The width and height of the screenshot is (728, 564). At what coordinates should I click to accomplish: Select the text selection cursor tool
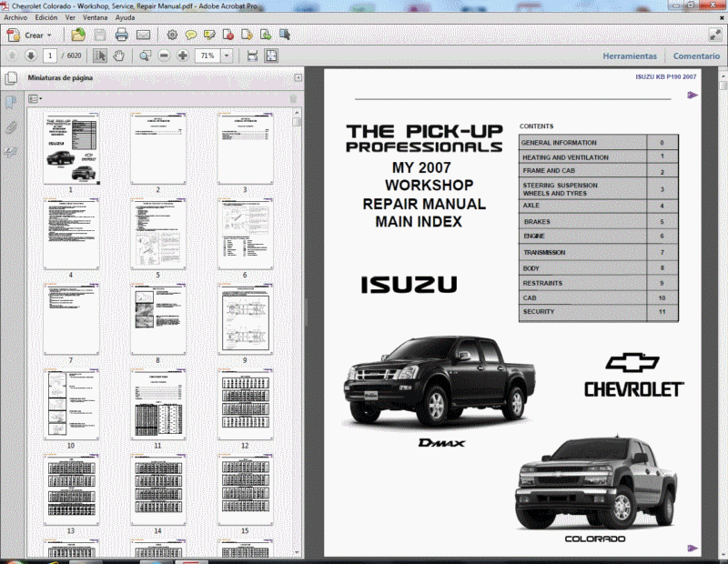pyautogui.click(x=100, y=55)
